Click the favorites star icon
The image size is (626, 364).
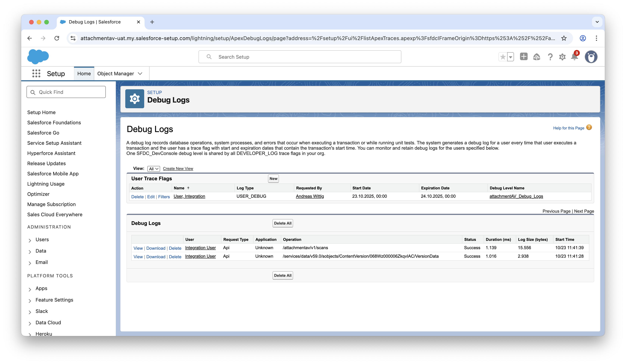503,57
